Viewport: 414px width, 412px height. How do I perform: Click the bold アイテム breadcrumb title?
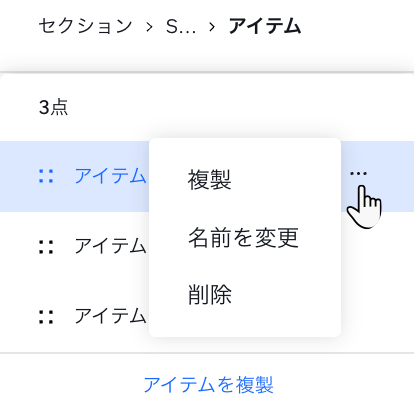coord(265,27)
